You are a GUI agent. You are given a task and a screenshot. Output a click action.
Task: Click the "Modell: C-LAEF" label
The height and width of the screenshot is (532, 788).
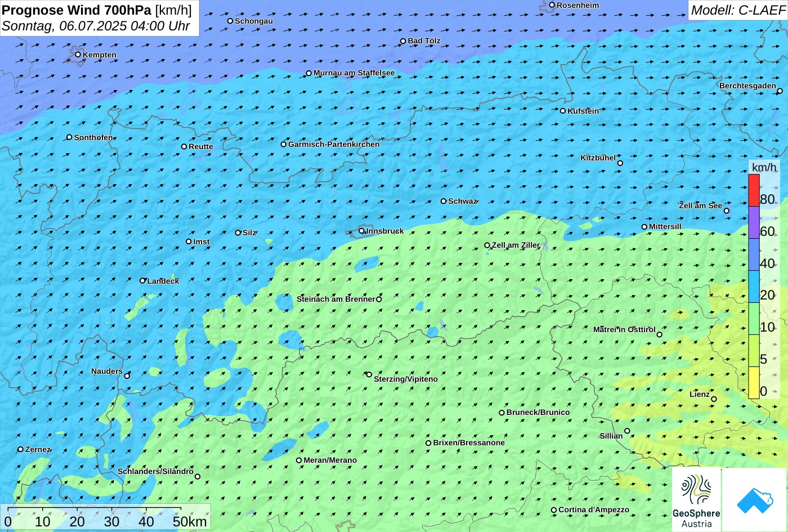(x=737, y=10)
